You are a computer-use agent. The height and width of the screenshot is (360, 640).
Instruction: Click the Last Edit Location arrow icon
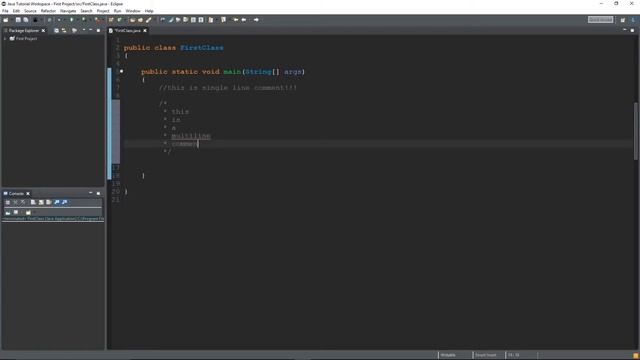236,20
